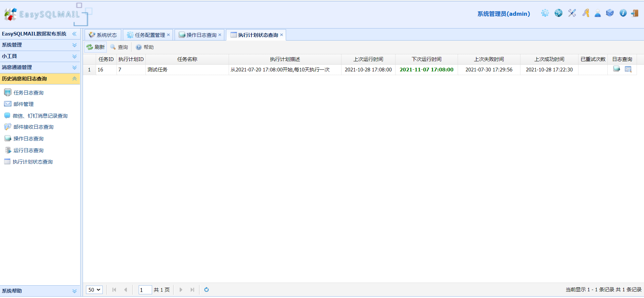Click the schedule details icon in row 1
Screen dimensions: 644x298
[628, 69]
